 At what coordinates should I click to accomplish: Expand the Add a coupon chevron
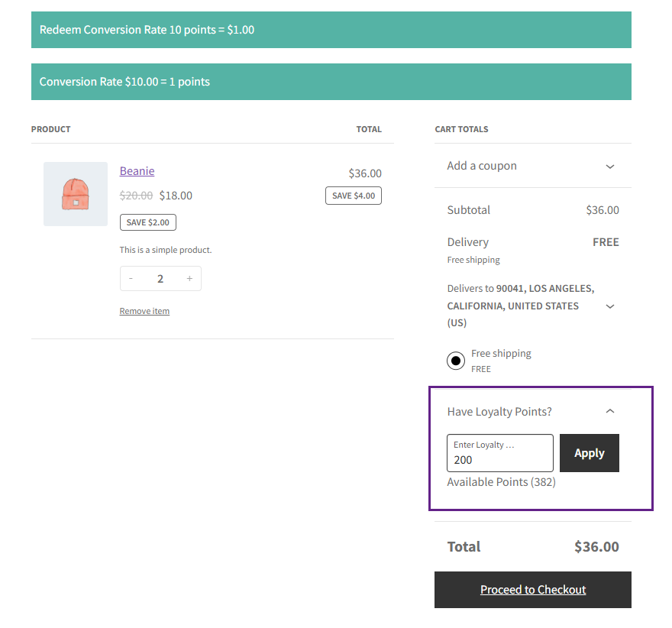[x=609, y=167]
